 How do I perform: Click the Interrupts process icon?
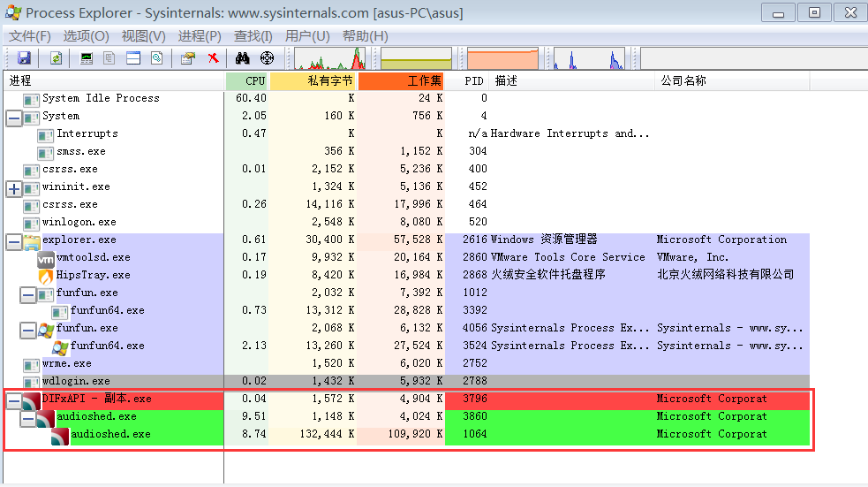(x=45, y=134)
